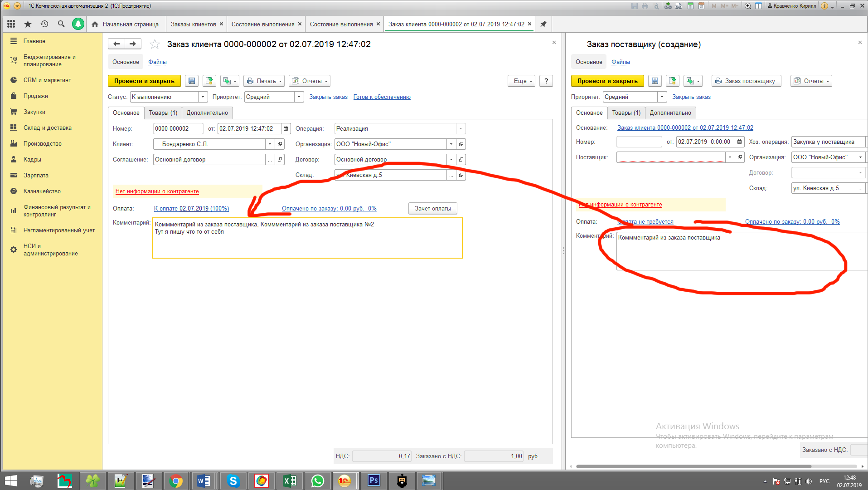Click Готов к обеспечению link
Screen dimensions: 868x490
(382, 97)
